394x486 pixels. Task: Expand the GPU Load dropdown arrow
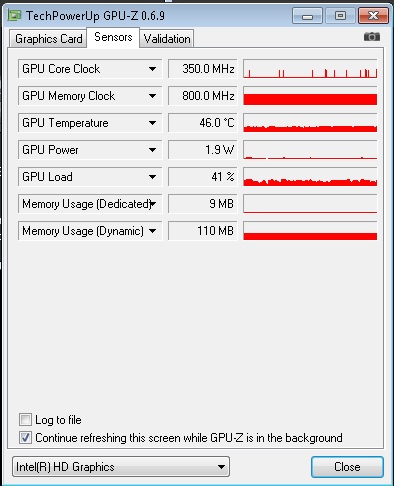(152, 177)
